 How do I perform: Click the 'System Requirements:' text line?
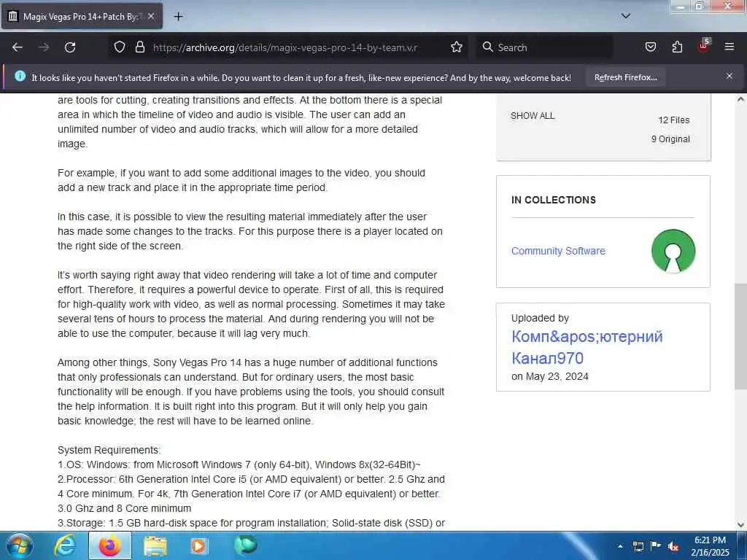[109, 450]
